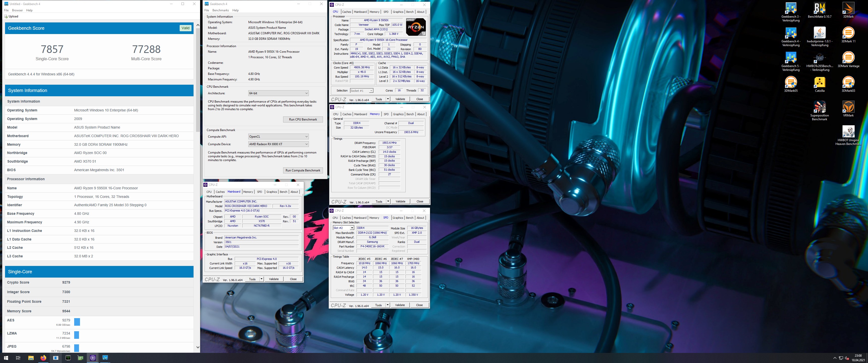Open 3DMark Vantage desktop shortcut

point(848,59)
